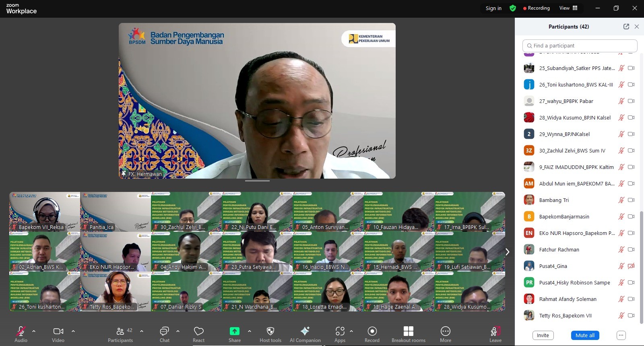Open Host tools shield
This screenshot has width=644, height=346.
tap(270, 331)
